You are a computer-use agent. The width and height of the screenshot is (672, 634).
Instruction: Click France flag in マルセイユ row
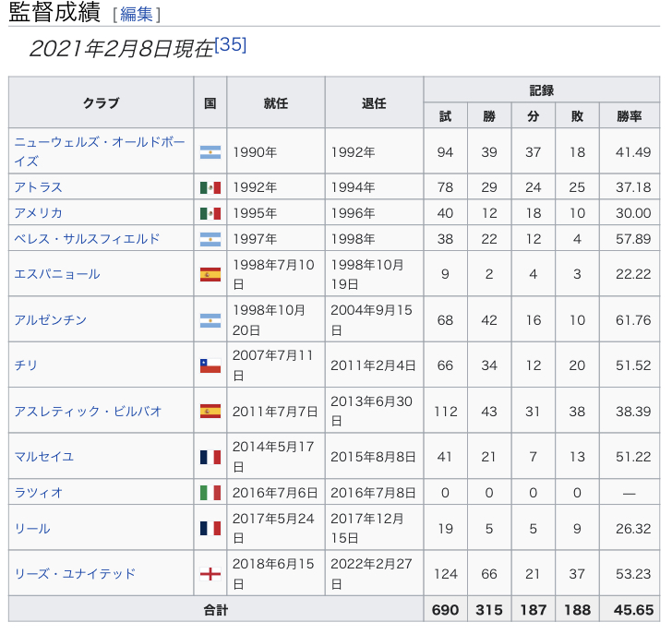[210, 457]
